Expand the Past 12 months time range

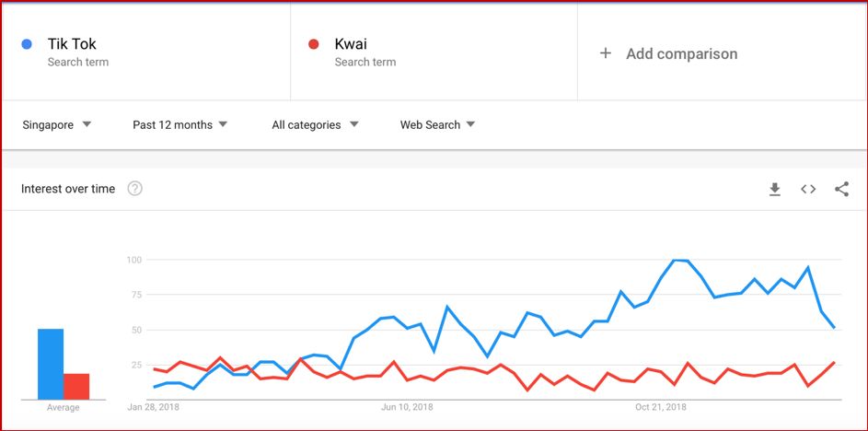tap(179, 124)
